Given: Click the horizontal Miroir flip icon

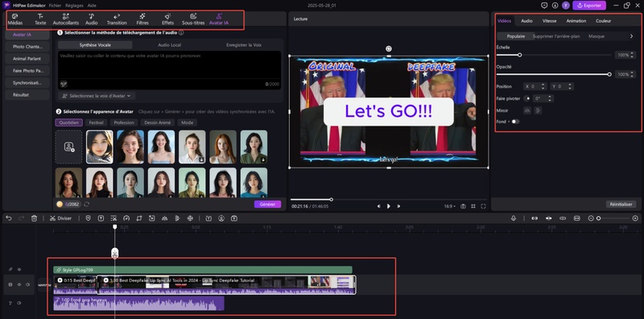Looking at the screenshot, I should (x=527, y=110).
